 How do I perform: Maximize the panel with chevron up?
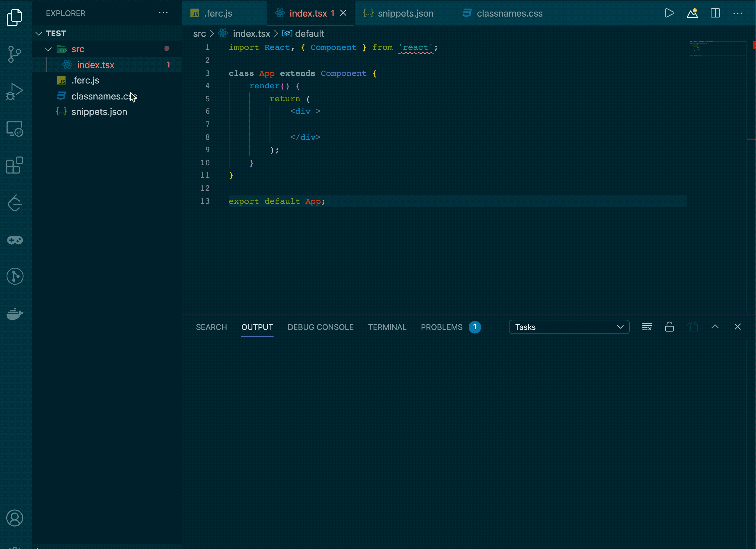[x=715, y=327]
